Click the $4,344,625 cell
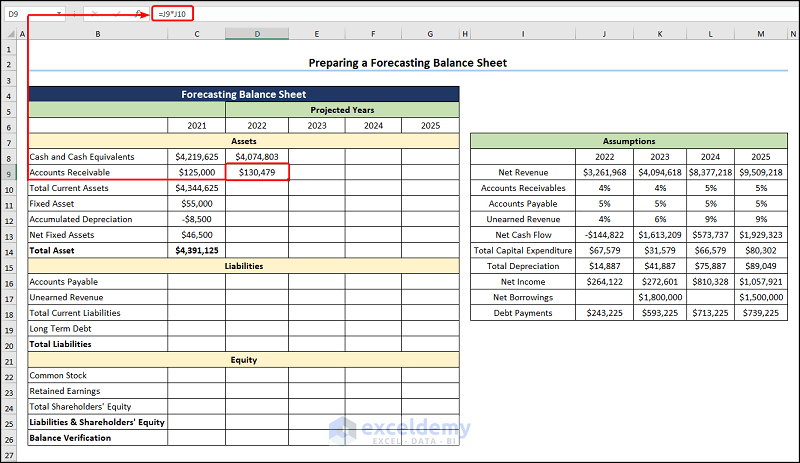 pyautogui.click(x=196, y=188)
